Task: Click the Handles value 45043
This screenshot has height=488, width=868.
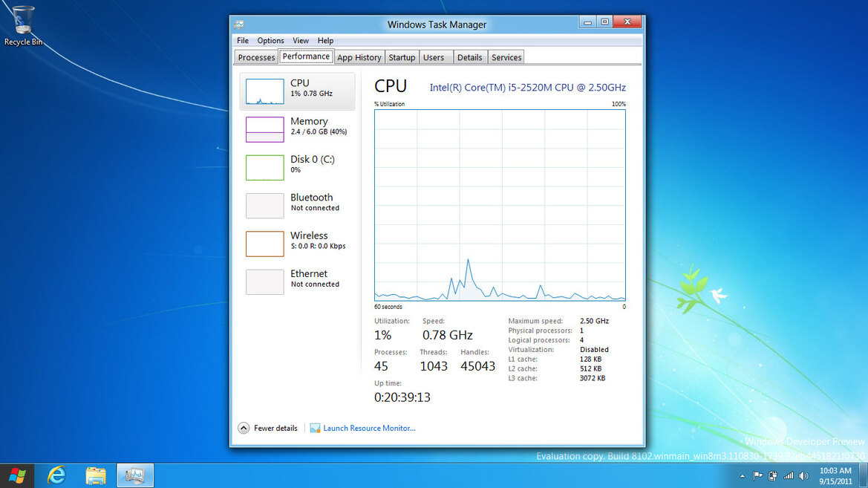Action: (x=477, y=366)
